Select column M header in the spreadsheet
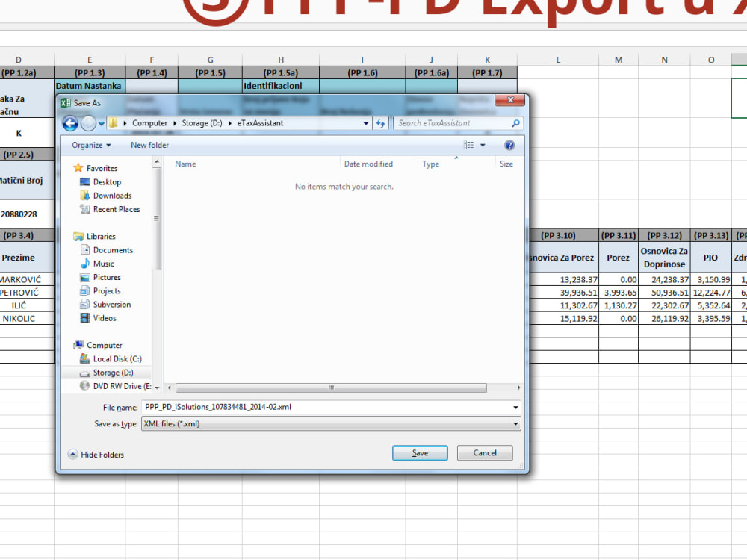Image resolution: width=747 pixels, height=560 pixels. click(619, 60)
